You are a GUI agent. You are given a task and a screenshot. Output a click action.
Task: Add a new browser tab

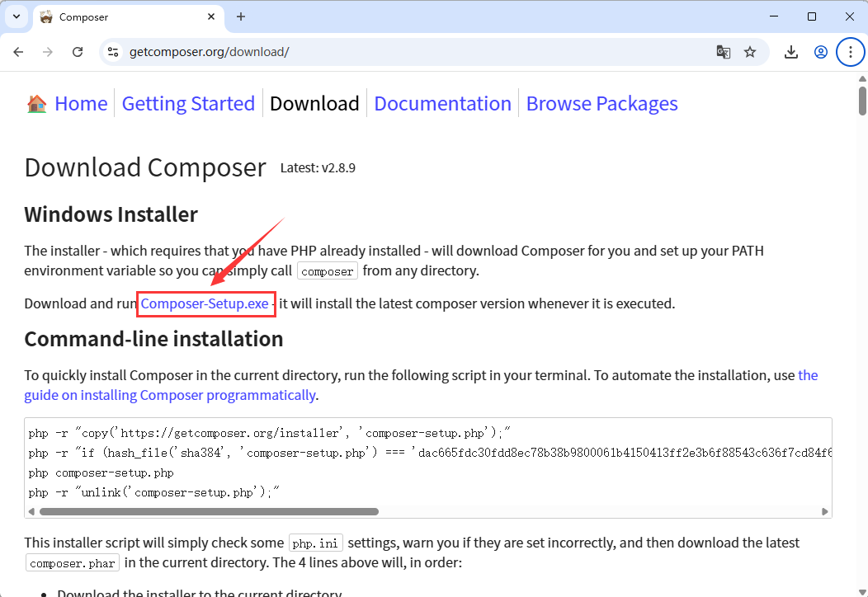241,16
